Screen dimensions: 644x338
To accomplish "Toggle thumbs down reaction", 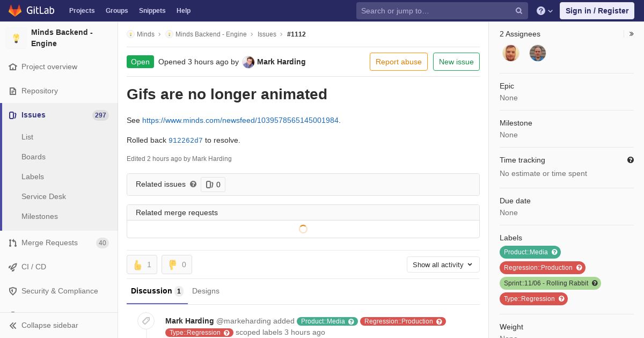I will (177, 264).
